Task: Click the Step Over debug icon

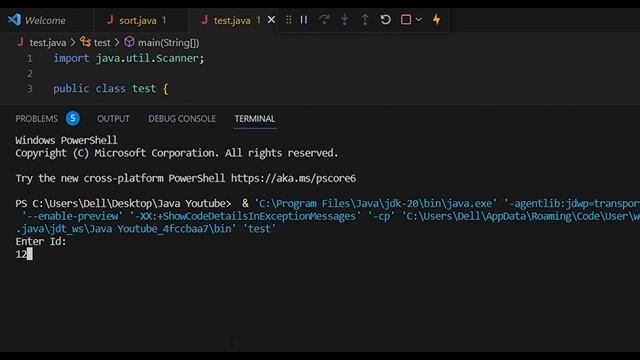Action: point(324,20)
